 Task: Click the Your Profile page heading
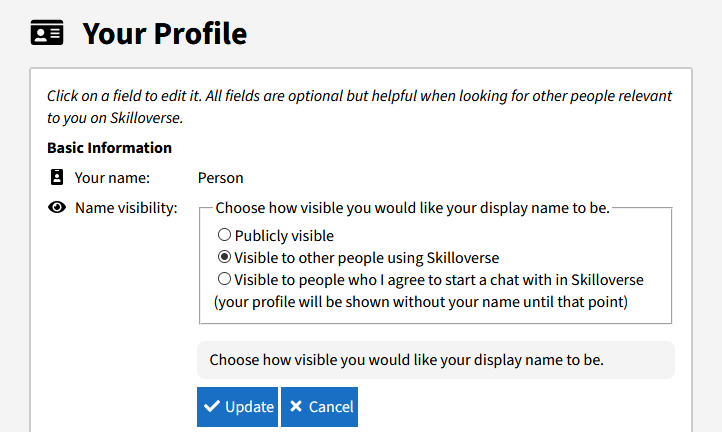click(165, 33)
